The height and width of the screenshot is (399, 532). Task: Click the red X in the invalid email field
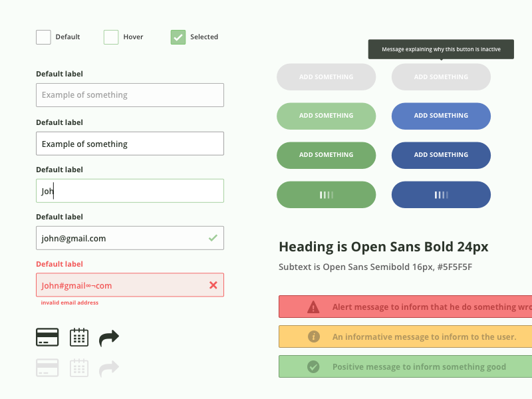coord(213,285)
